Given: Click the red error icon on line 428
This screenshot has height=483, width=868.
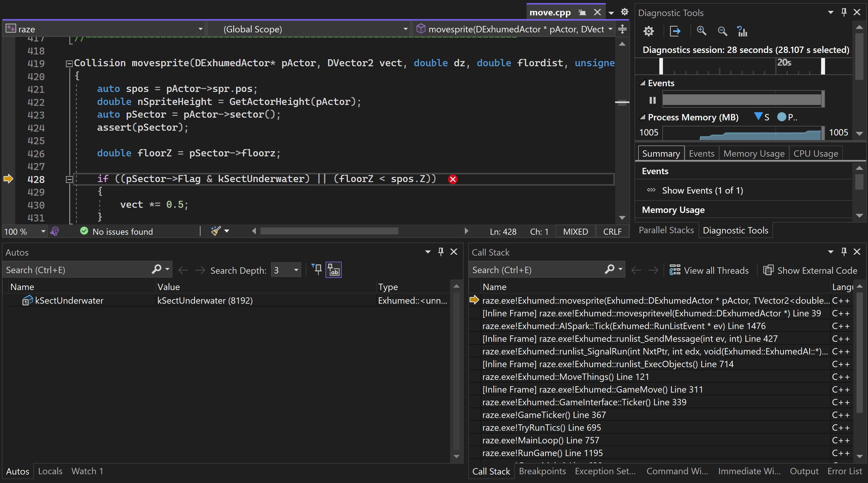Looking at the screenshot, I should [452, 179].
